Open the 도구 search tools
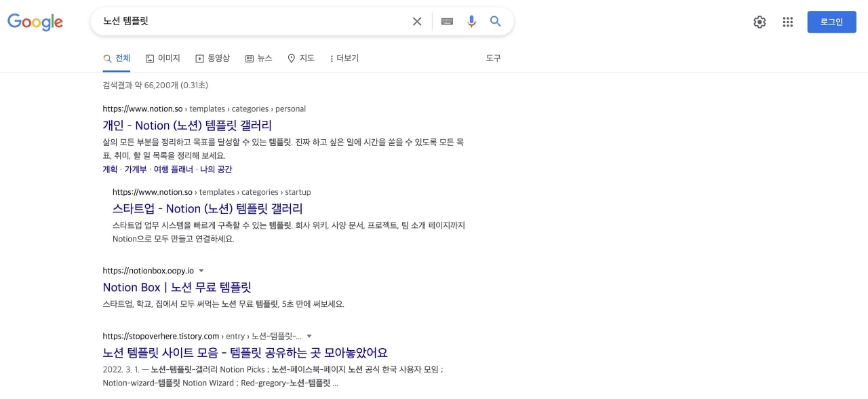This screenshot has height=399, width=868. tap(493, 58)
